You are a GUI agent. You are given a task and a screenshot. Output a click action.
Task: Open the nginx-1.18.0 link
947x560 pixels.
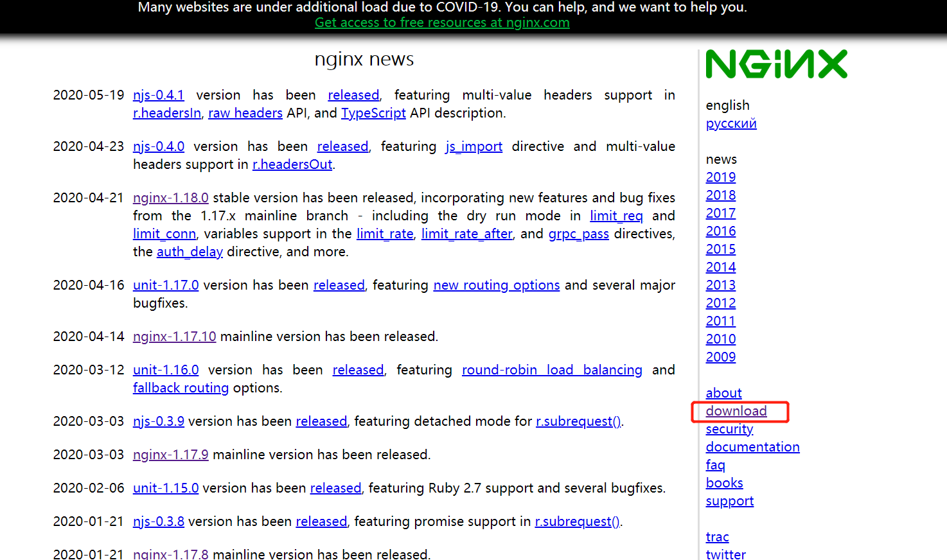point(171,198)
